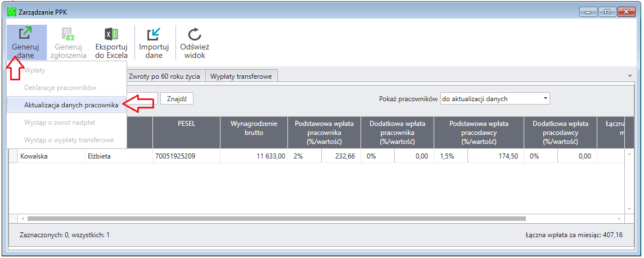Export the list with Eksportuj do Excela

pos(111,43)
